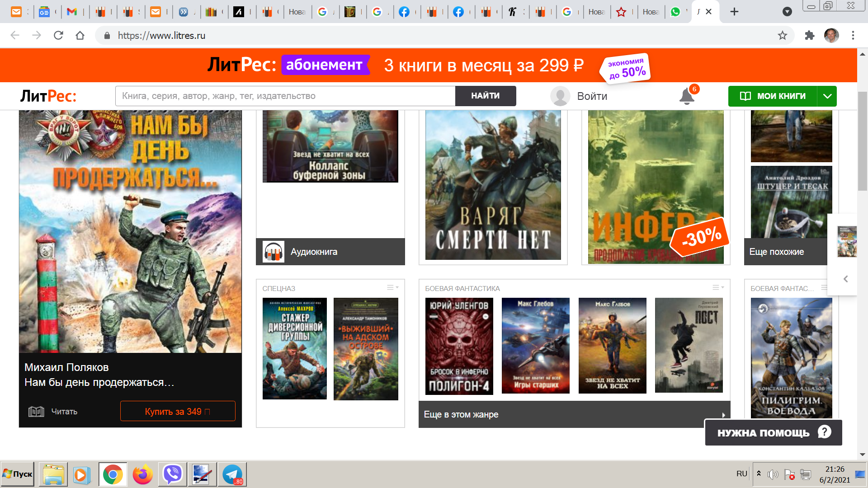Open Полигон-4 book cover
868x488 pixels.
459,346
